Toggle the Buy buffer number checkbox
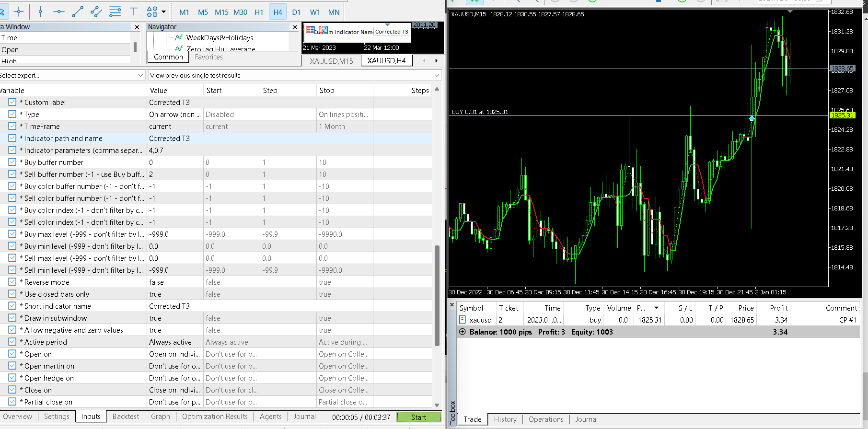This screenshot has height=429, width=868. tap(12, 162)
